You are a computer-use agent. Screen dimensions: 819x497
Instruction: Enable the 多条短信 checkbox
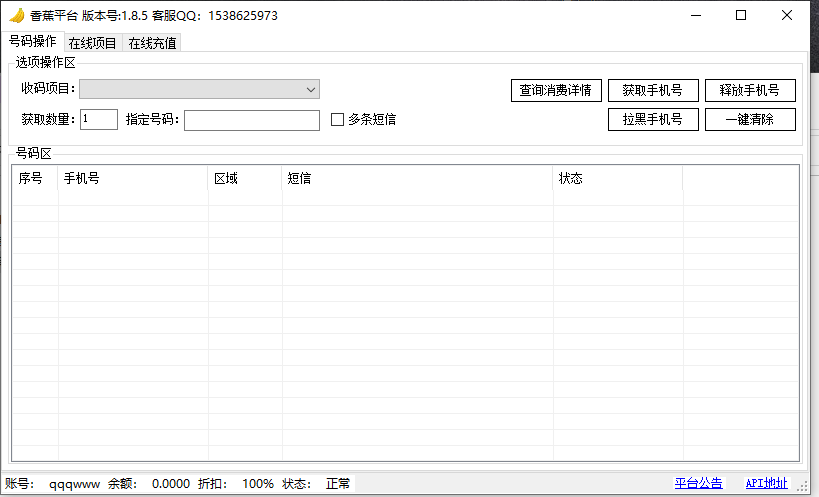pyautogui.click(x=337, y=120)
